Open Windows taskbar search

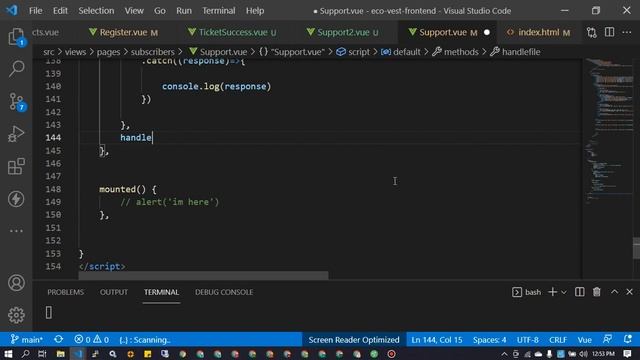25,354
